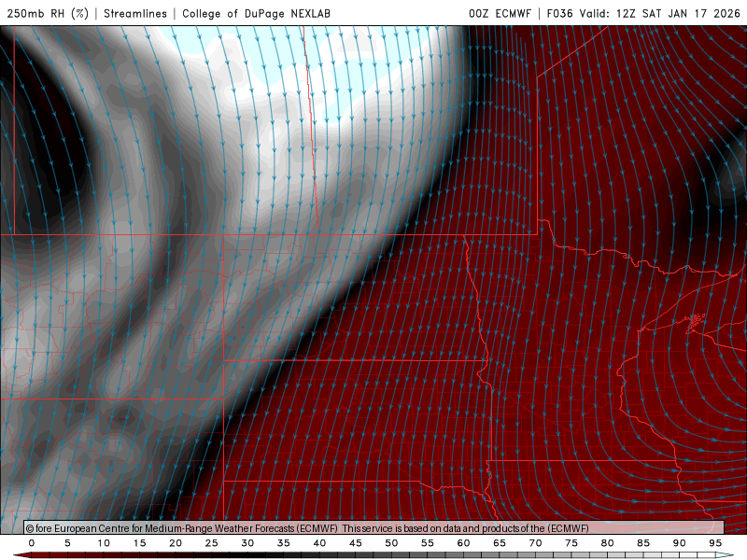The width and height of the screenshot is (747, 560).
Task: Click the "85" label on the color scale
Action: click(643, 543)
